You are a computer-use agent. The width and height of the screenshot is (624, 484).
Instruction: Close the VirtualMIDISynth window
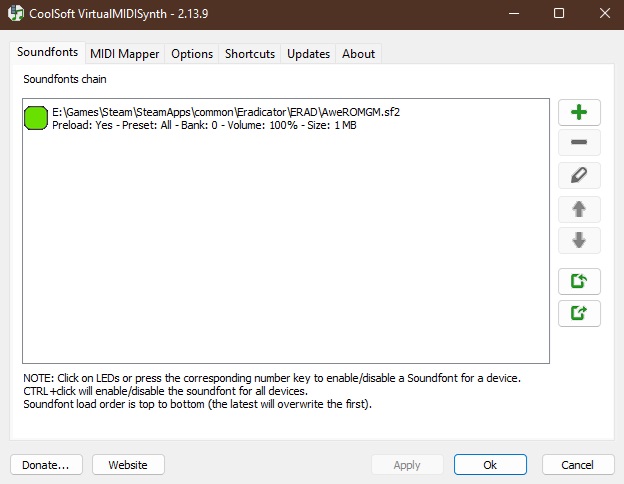pyautogui.click(x=604, y=14)
